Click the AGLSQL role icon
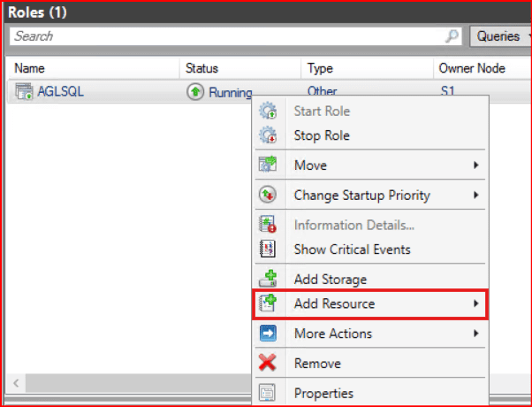Viewport: 532px width, 407px height. [x=24, y=91]
